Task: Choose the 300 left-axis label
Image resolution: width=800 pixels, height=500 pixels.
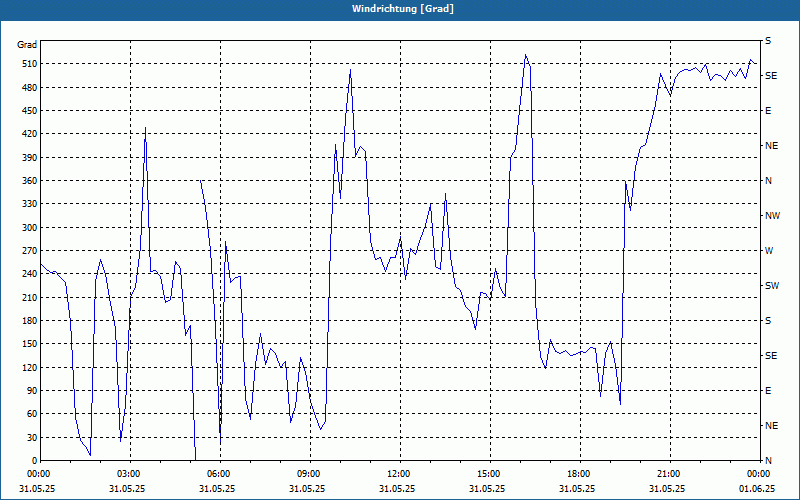Action: pyautogui.click(x=29, y=228)
